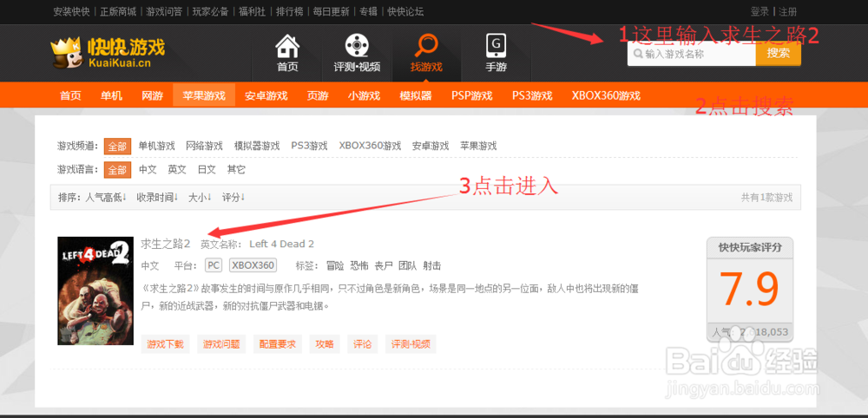Select 单机 in orange nav bar
The height and width of the screenshot is (418, 868).
coord(111,95)
